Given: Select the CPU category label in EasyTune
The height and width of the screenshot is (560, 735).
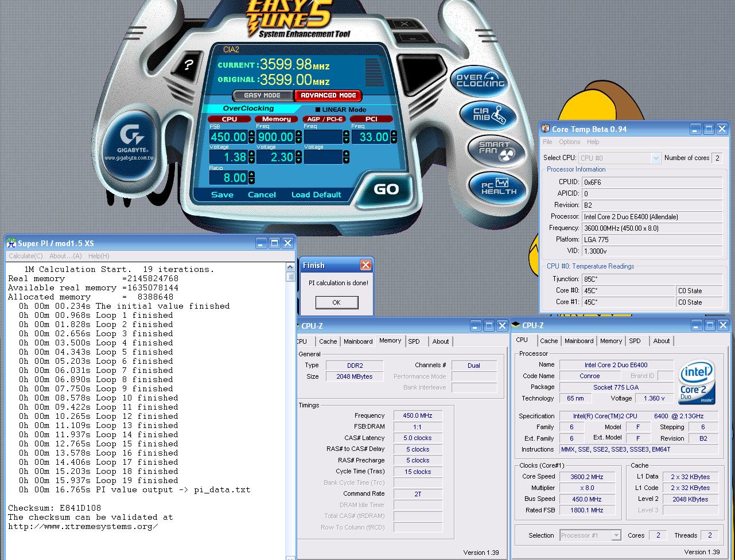Looking at the screenshot, I should coord(230,119).
